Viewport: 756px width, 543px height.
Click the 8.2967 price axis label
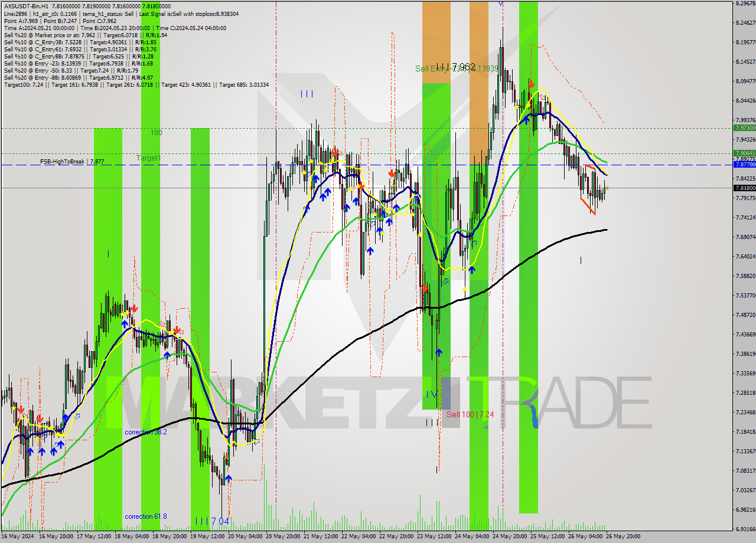pyautogui.click(x=745, y=4)
